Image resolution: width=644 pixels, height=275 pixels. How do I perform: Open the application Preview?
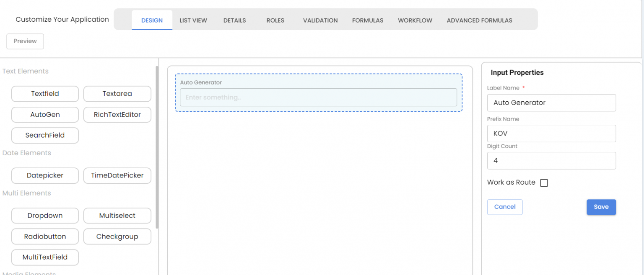[x=25, y=41]
